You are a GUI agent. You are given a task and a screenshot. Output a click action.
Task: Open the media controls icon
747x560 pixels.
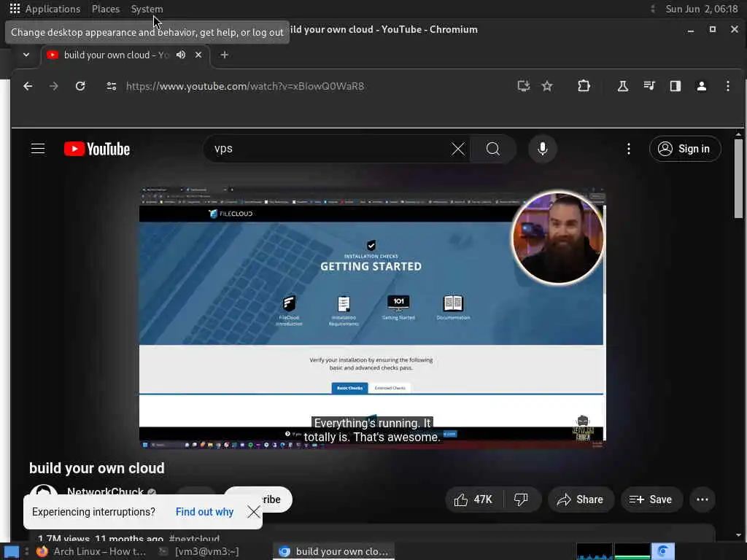pyautogui.click(x=649, y=86)
